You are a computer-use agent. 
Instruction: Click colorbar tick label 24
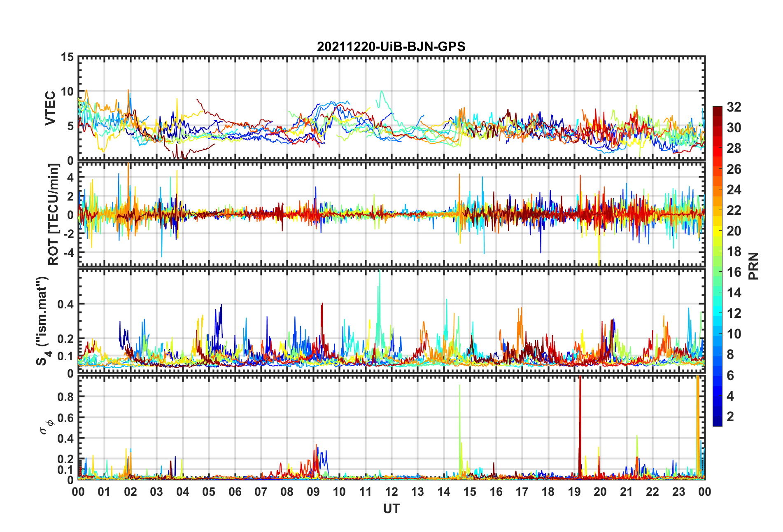coord(734,189)
